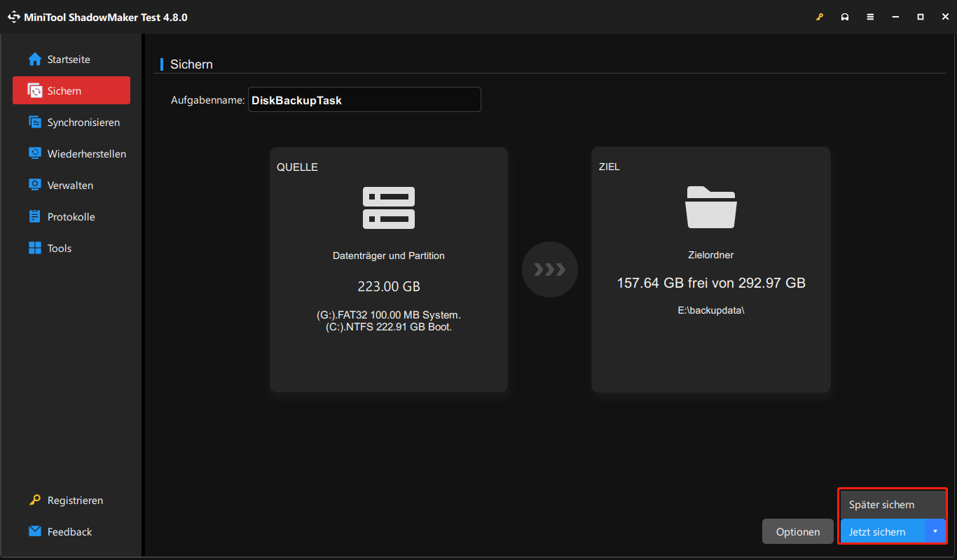Select the QUELLE source panel
957x560 pixels.
[389, 269]
